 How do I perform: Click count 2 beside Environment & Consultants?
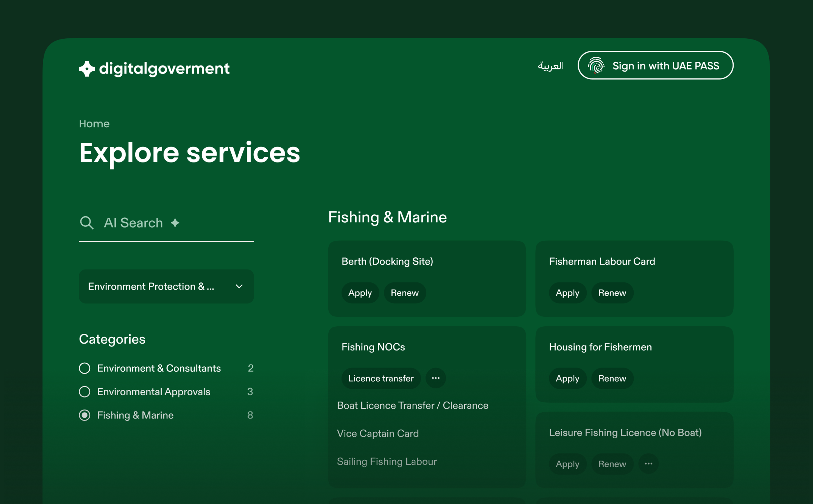pyautogui.click(x=251, y=368)
